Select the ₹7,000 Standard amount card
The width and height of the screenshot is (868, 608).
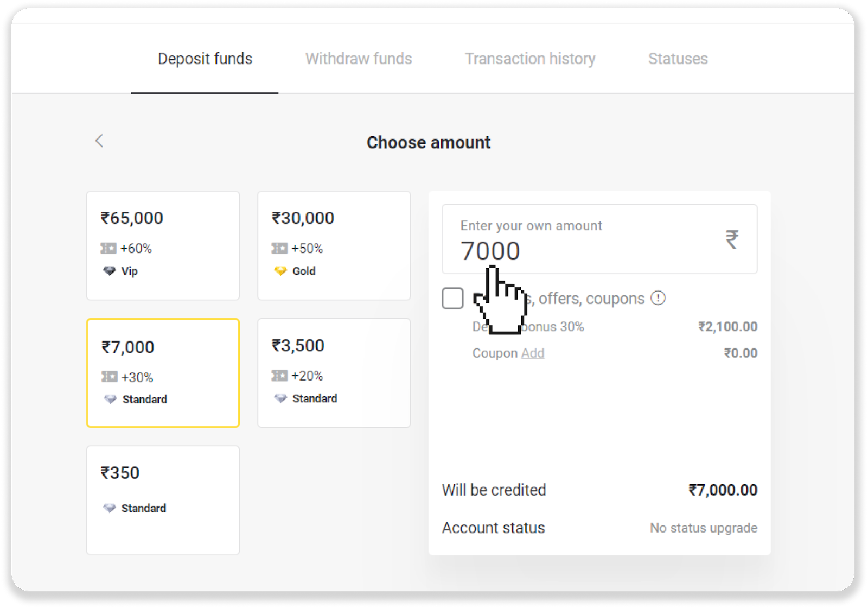click(163, 373)
